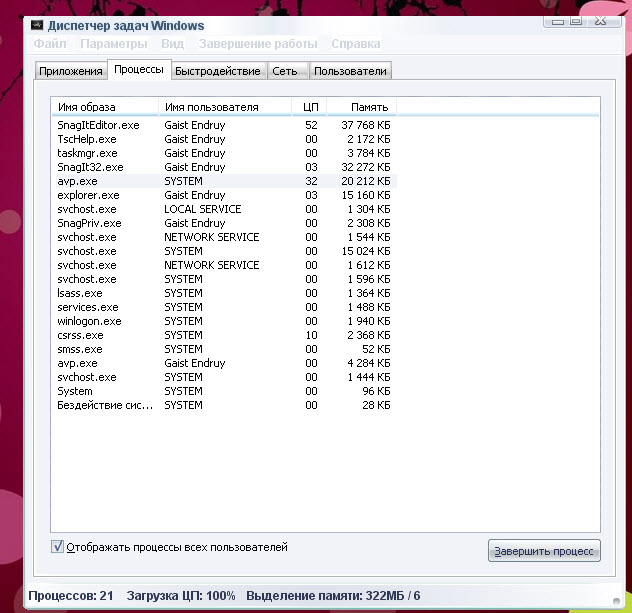Viewport: 632px width, 613px height.
Task: Click CPU value 10 for csrss.exe
Action: coord(311,335)
